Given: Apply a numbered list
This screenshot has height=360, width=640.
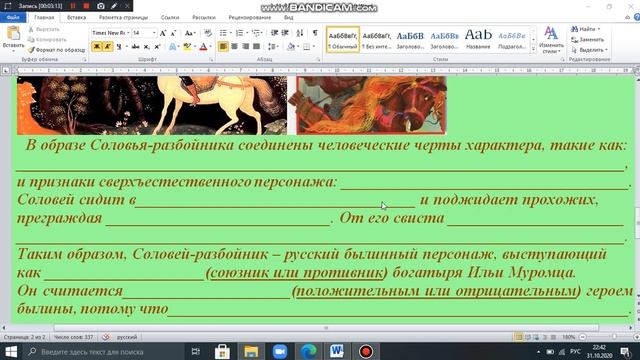Looking at the screenshot, I should pyautogui.click(x=241, y=33).
